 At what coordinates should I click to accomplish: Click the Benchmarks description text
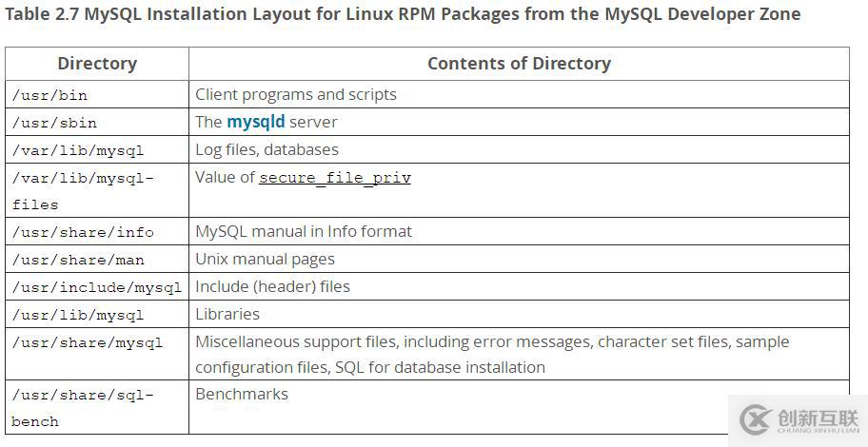coord(242,394)
